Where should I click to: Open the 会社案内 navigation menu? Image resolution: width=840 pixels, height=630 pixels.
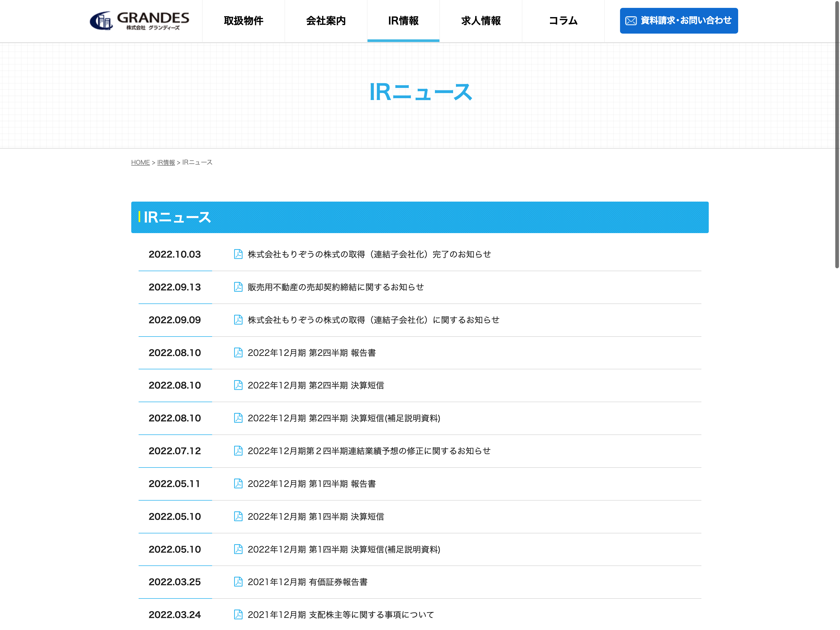pos(326,21)
